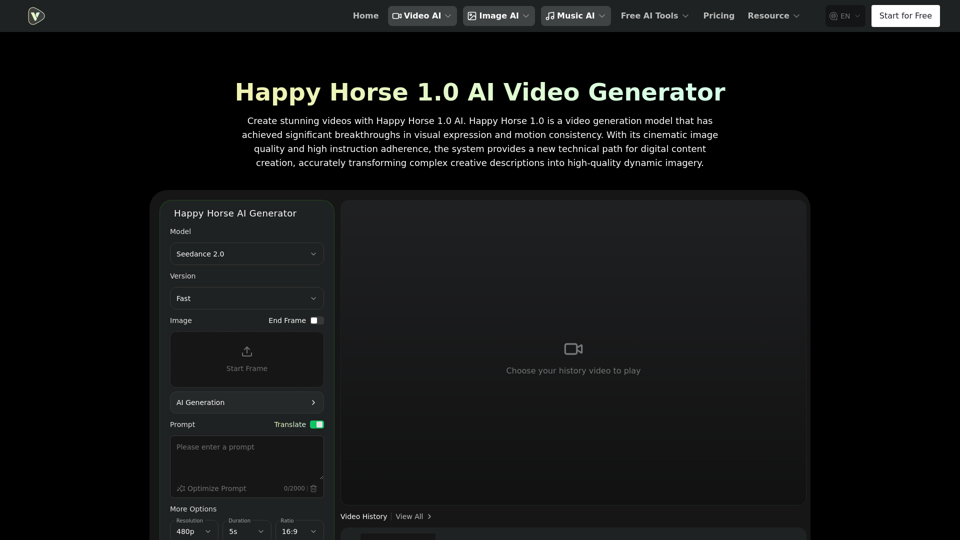Open View All video history link
The image size is (960, 540).
(413, 517)
